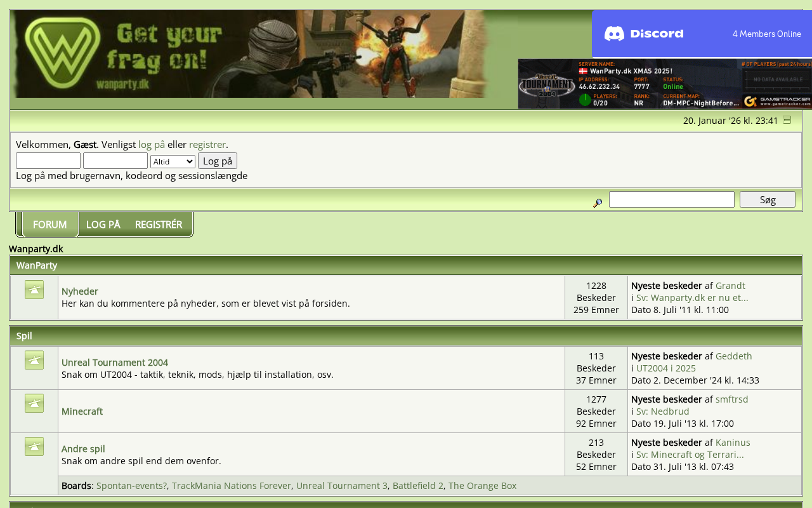
Task: Open the 'Sv: Nedbrud' post
Action: (x=663, y=411)
